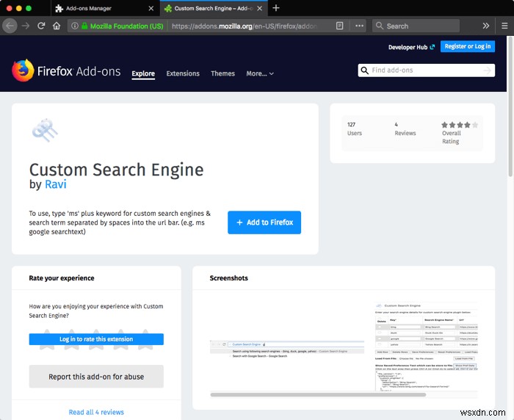
Task: Open a new tab with plus button
Action: [276, 8]
